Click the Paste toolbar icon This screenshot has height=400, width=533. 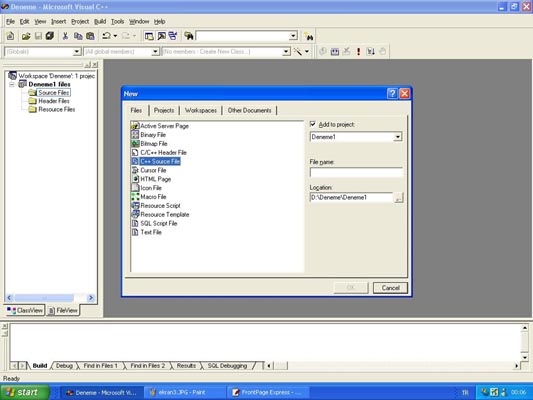tap(90, 36)
